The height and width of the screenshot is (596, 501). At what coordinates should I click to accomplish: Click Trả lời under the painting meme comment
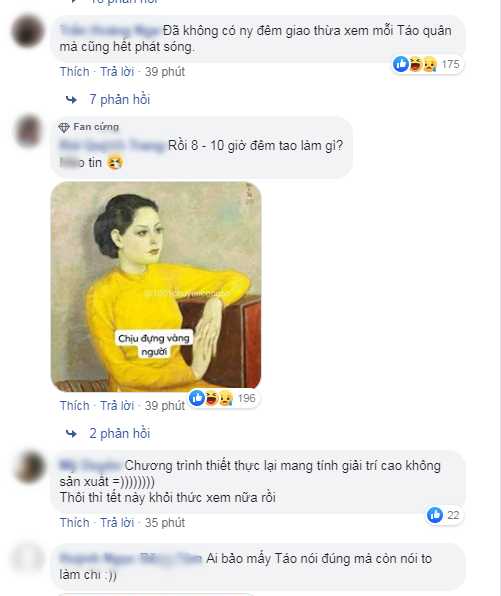(117, 406)
